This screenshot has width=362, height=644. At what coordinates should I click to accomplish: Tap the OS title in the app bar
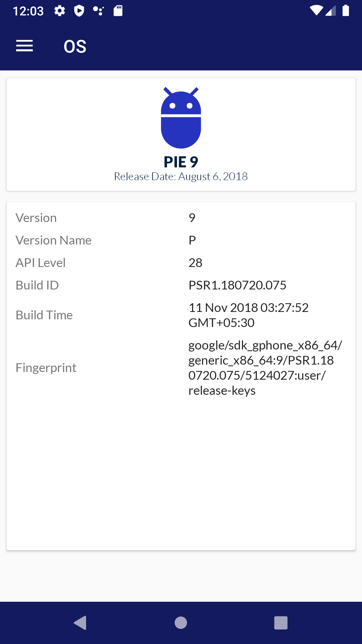pos(75,46)
